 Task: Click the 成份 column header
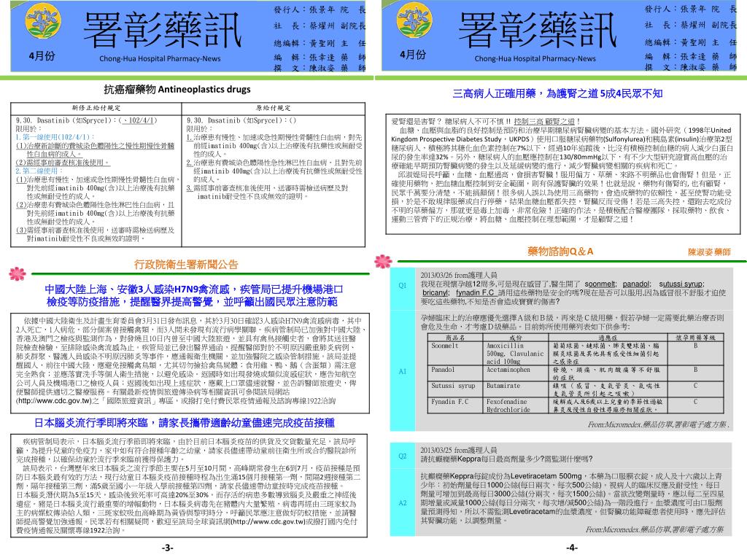coord(516,337)
